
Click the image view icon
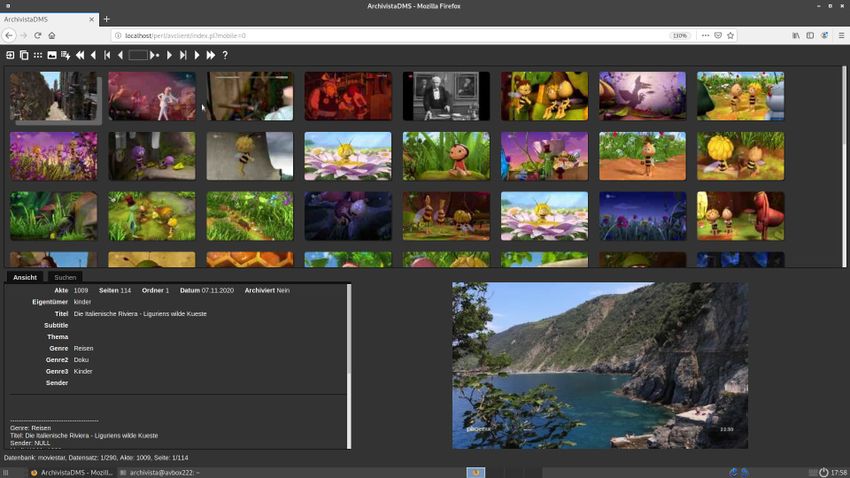click(52, 55)
